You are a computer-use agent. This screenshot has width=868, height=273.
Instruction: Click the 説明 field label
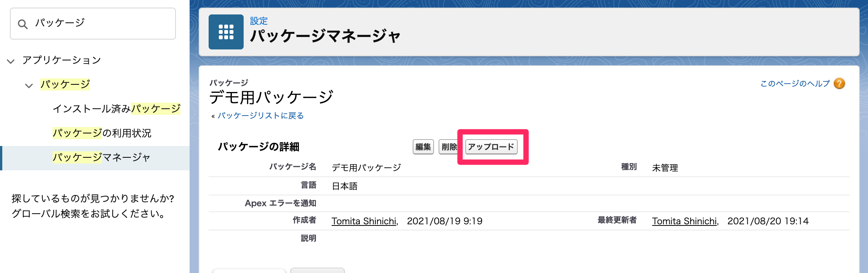coord(308,238)
